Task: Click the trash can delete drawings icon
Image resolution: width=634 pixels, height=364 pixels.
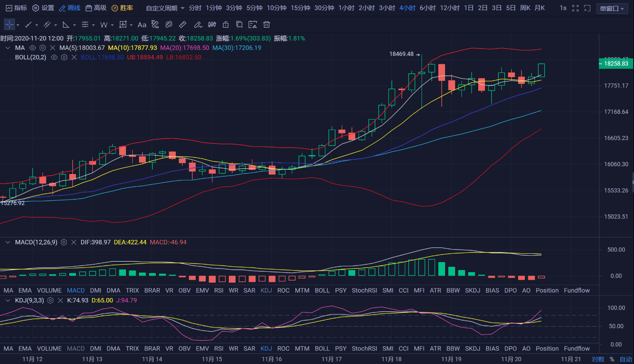Action: coord(267,25)
